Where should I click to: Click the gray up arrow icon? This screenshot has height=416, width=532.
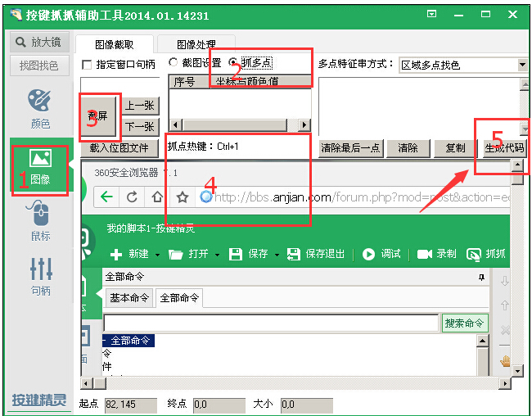click(505, 305)
